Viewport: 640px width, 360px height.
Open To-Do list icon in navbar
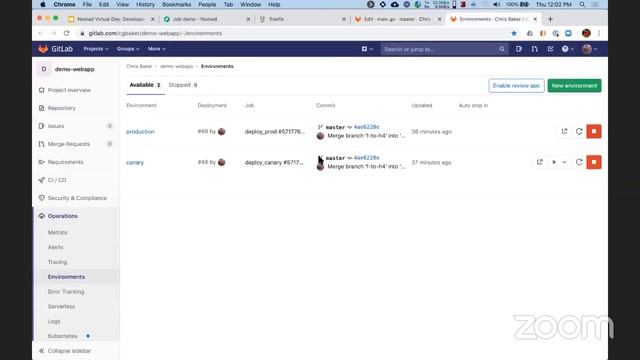[x=550, y=49]
